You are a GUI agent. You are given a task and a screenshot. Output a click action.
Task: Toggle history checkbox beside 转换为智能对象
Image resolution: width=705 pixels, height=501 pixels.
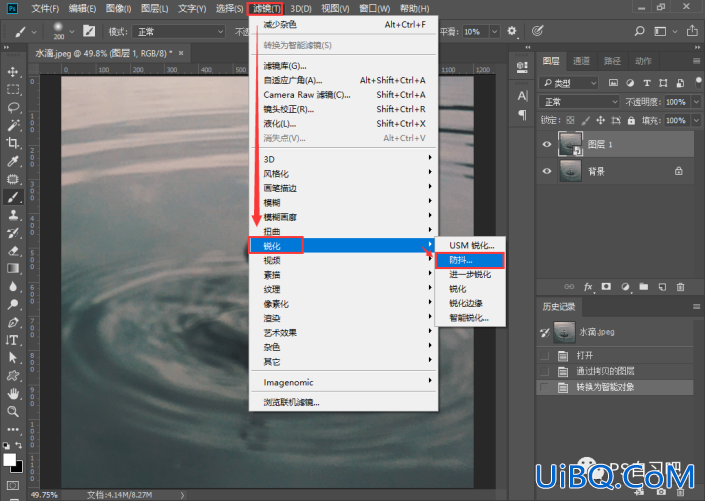[x=545, y=387]
